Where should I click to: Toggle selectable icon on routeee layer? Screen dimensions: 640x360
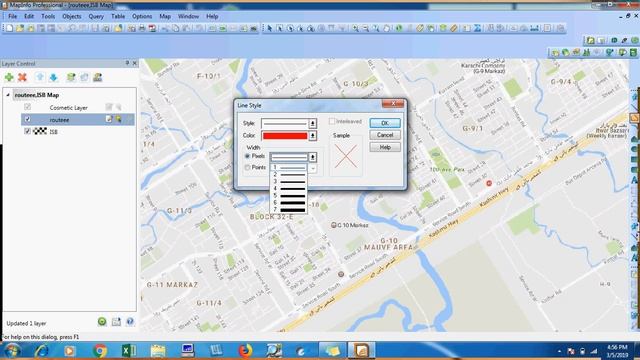tap(118, 119)
